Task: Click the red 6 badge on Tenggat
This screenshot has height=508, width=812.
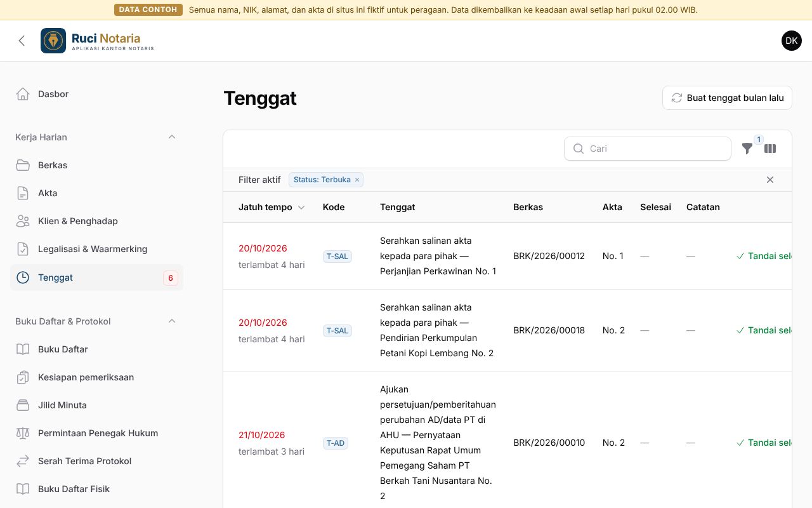Action: coord(171,277)
